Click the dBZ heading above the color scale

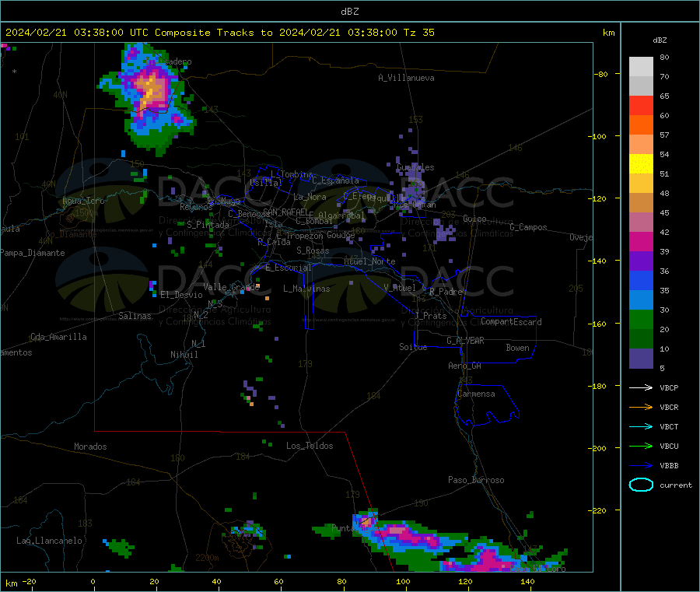[660, 40]
